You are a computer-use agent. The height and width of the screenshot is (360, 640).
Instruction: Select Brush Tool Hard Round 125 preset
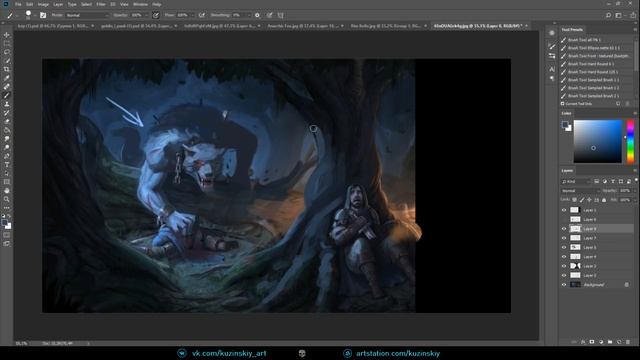(x=596, y=72)
